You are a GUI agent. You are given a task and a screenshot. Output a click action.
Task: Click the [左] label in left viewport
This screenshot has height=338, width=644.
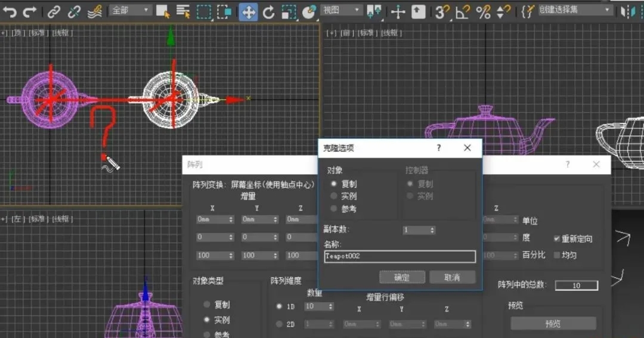coord(17,219)
